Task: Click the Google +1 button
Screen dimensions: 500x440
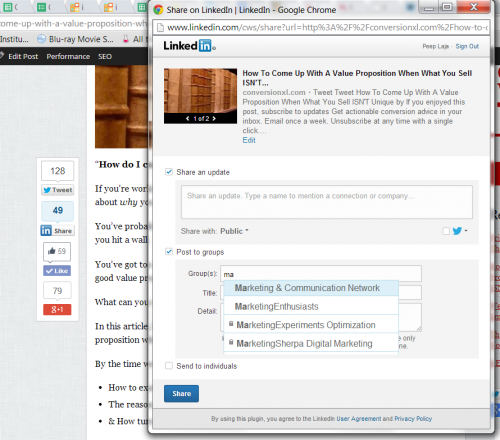Action: click(57, 310)
